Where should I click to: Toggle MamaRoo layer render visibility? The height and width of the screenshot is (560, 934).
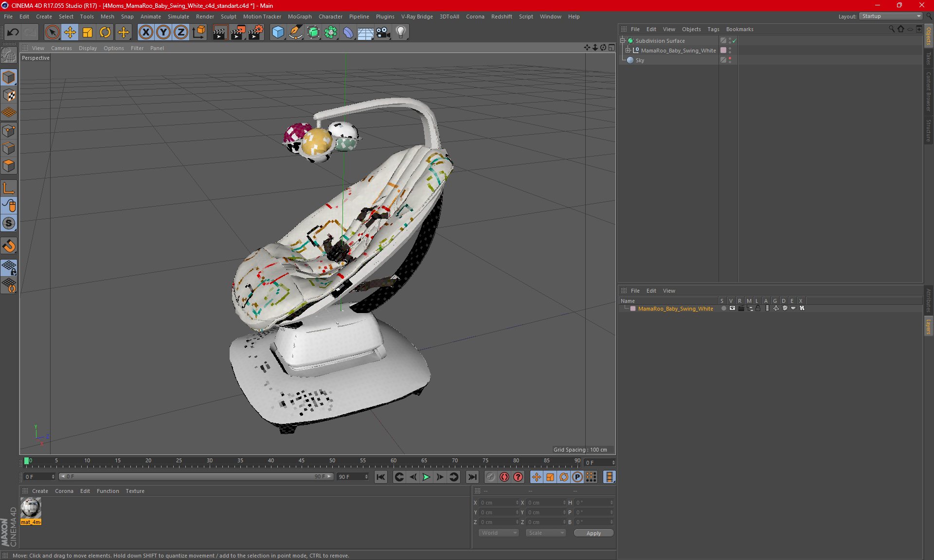tap(741, 309)
